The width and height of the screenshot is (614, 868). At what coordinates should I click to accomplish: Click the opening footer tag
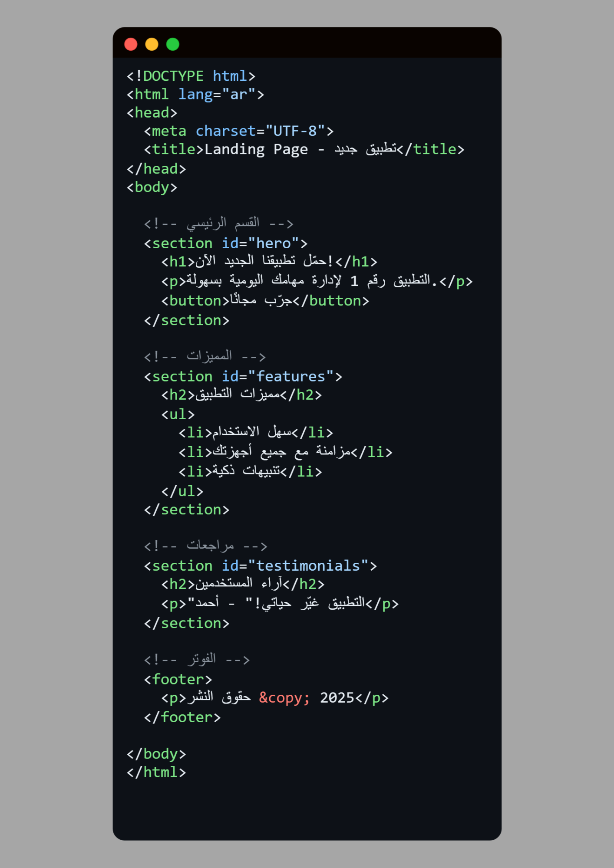[x=178, y=680]
